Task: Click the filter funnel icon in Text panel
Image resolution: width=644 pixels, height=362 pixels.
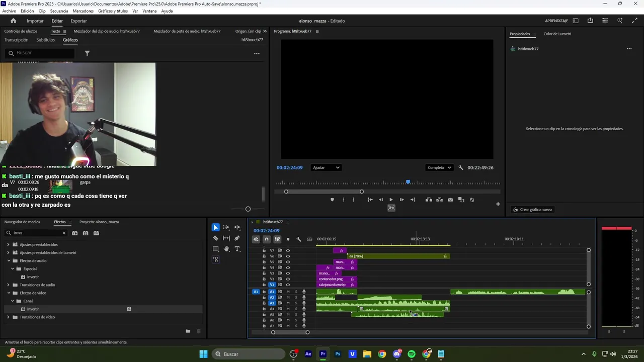Action: [x=87, y=53]
